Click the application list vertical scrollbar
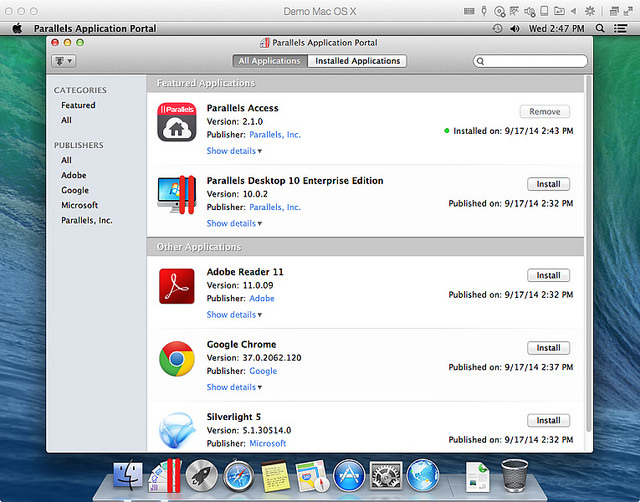Image resolution: width=640 pixels, height=502 pixels. click(588, 253)
